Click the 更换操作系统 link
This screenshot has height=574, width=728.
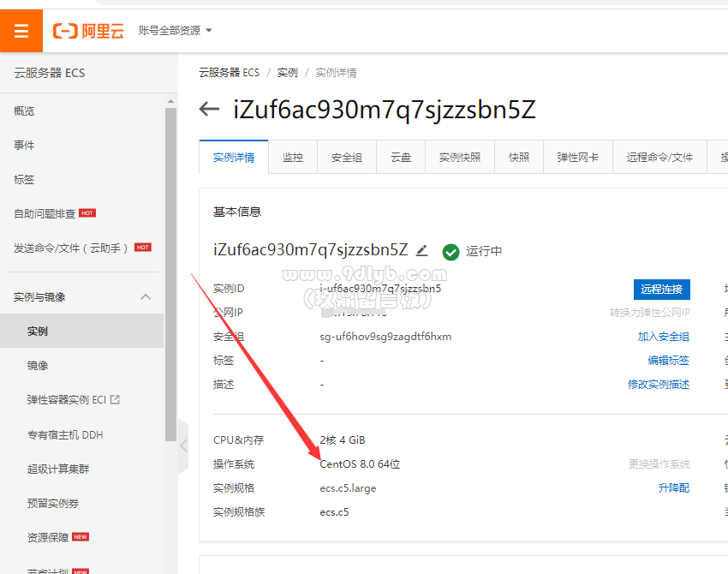pyautogui.click(x=659, y=464)
